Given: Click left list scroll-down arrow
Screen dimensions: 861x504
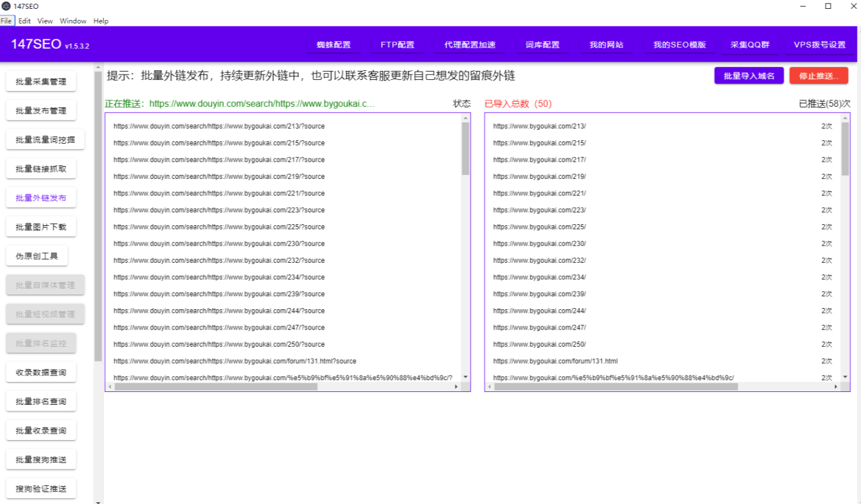Looking at the screenshot, I should click(x=465, y=377).
